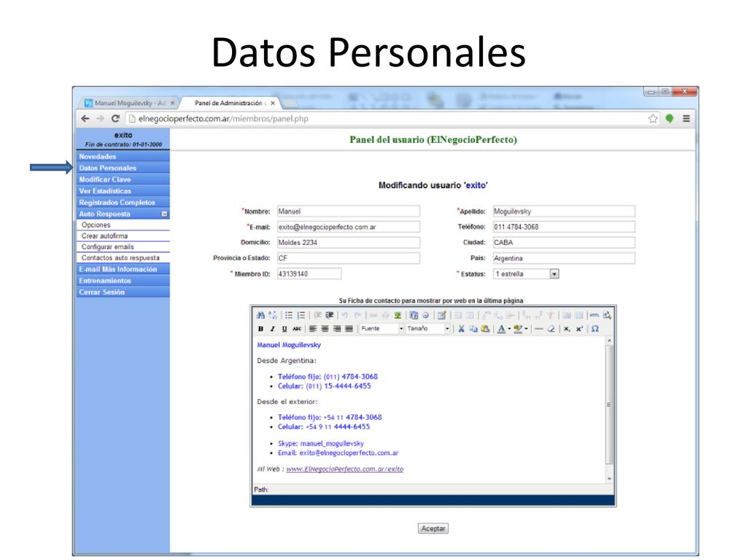Insert a bulleted list in the editor
The height and width of the screenshot is (560, 747).
point(289,315)
